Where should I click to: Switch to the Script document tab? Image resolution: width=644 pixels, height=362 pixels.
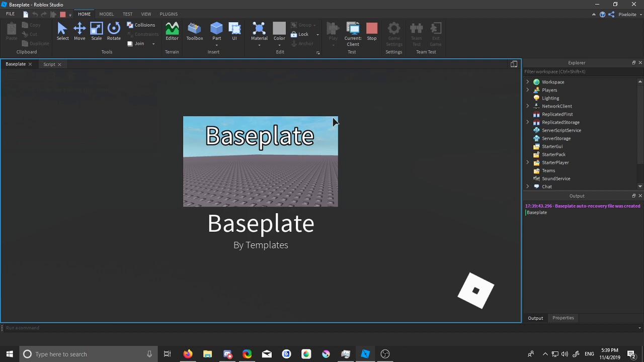(49, 64)
